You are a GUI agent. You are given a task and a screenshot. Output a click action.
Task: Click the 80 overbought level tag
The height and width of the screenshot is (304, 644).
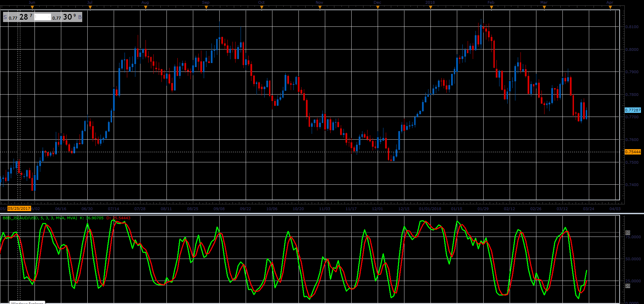628,232
